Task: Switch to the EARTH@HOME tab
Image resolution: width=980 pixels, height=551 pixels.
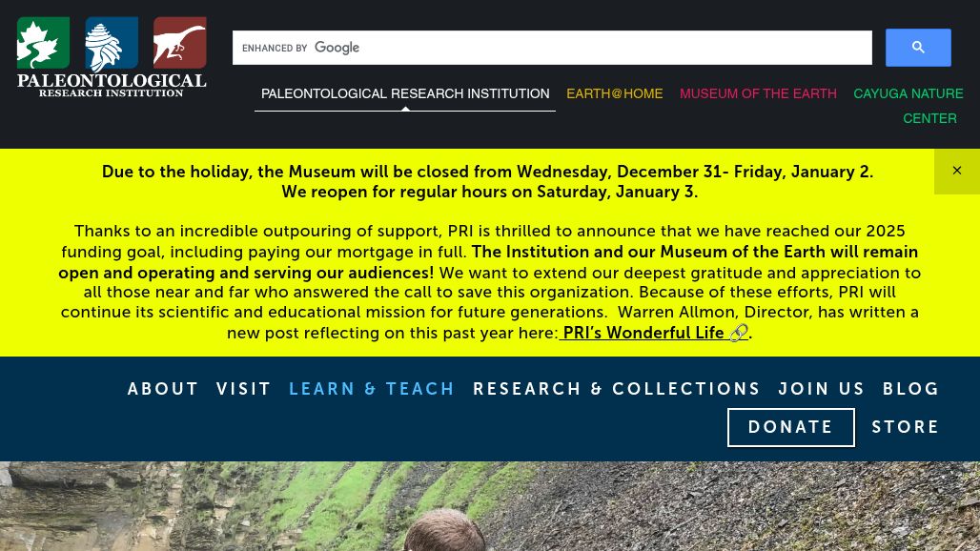Action: 614,93
